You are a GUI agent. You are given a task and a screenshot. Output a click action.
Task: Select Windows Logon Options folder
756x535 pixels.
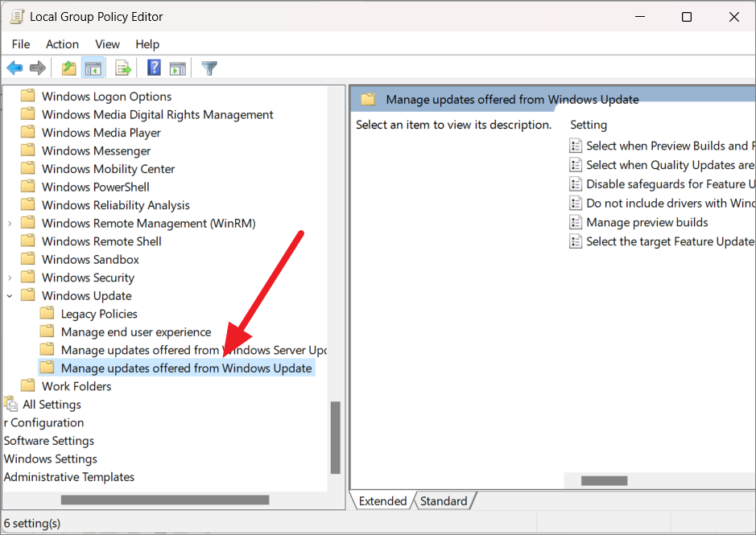106,97
